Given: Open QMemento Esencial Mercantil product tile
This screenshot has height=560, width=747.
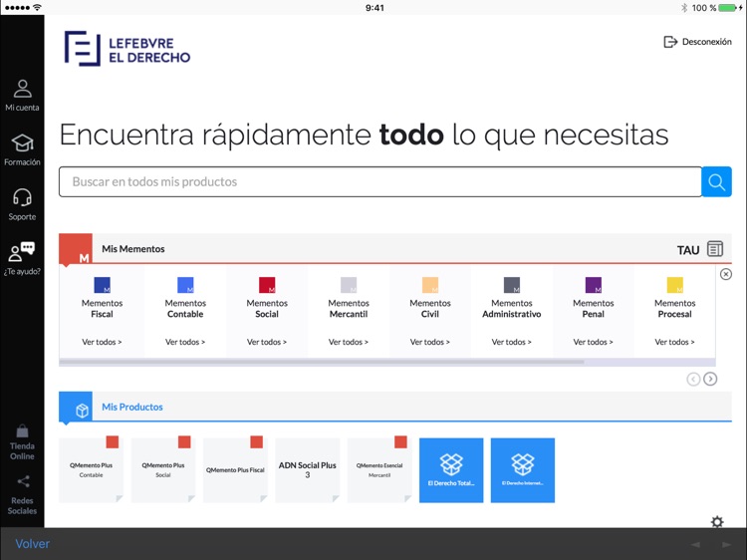Looking at the screenshot, I should tap(379, 470).
